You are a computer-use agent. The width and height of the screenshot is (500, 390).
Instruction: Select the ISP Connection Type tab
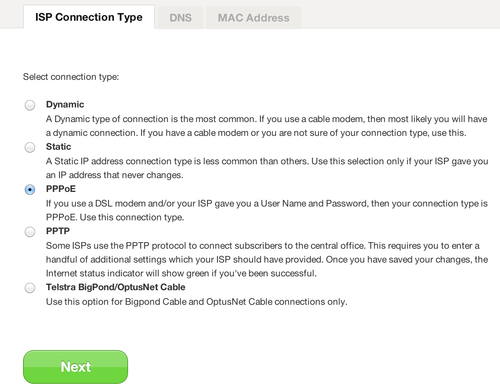[89, 17]
